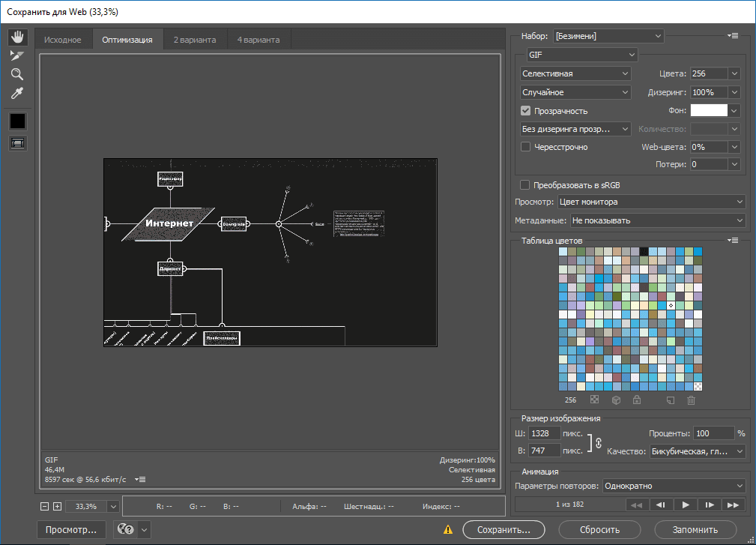This screenshot has width=756, height=545.
Task: Switch to the Исходное tab
Action: coord(63,40)
